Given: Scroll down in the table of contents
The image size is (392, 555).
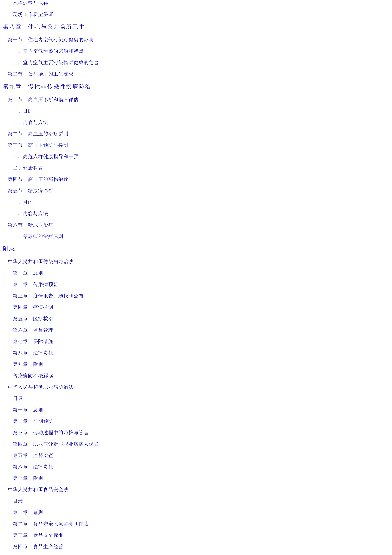Looking at the screenshot, I should coord(196,547).
